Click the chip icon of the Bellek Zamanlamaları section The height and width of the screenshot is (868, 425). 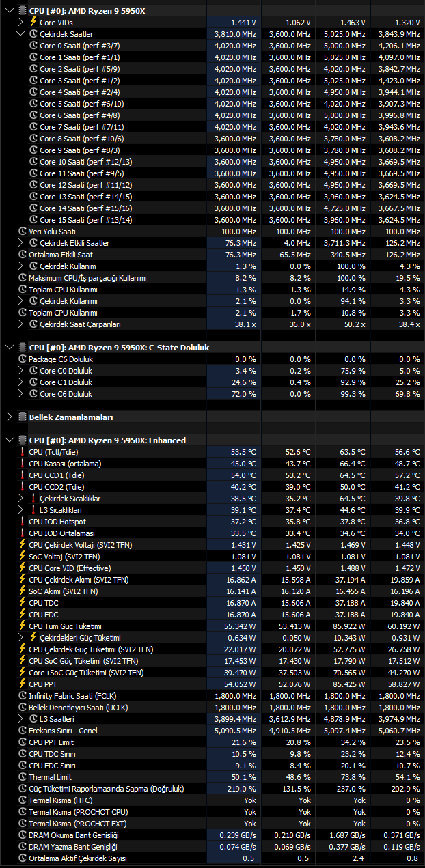22,417
